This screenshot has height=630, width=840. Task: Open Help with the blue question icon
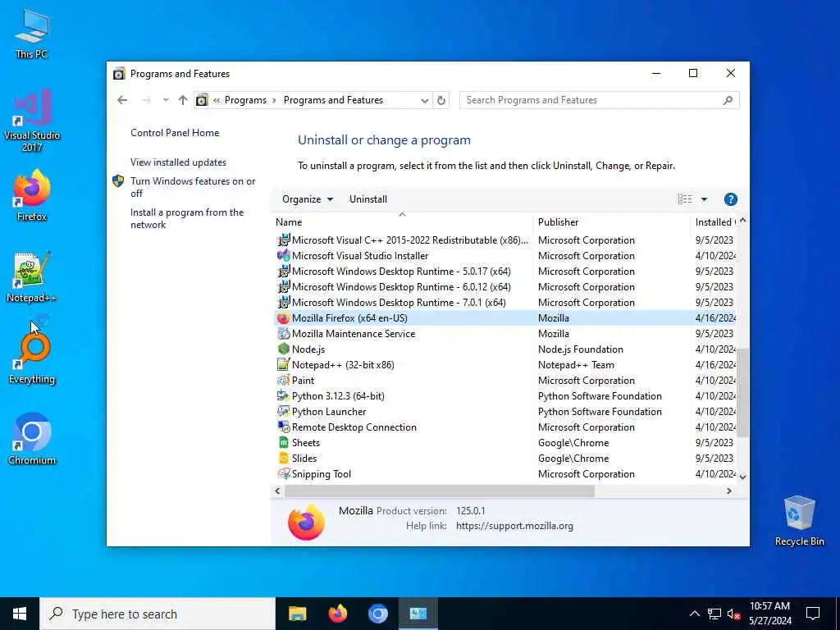pyautogui.click(x=730, y=199)
